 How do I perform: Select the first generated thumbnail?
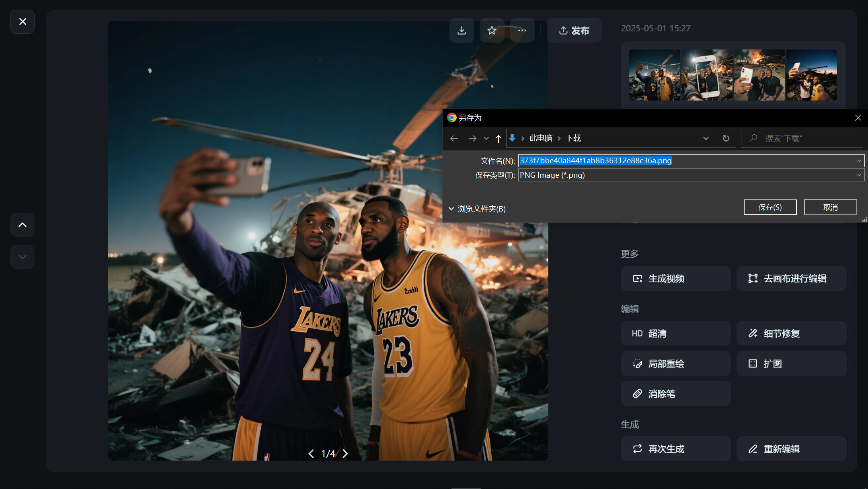[655, 75]
